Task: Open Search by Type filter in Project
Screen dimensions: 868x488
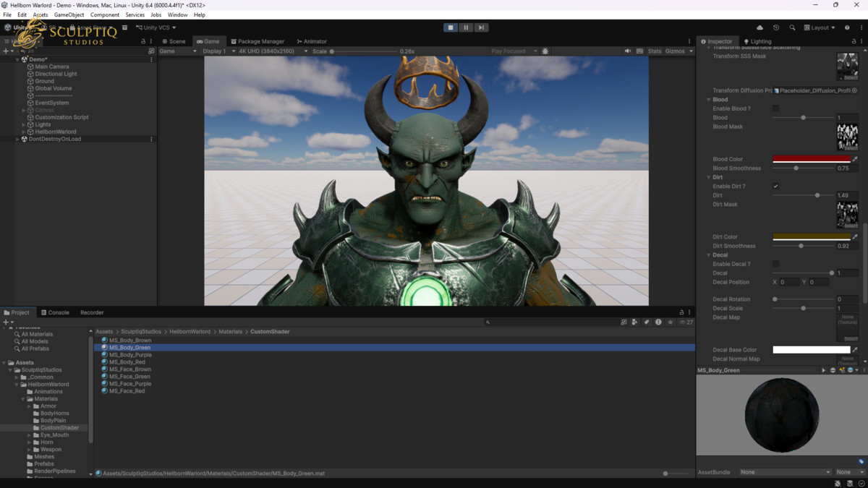Action: [634, 322]
